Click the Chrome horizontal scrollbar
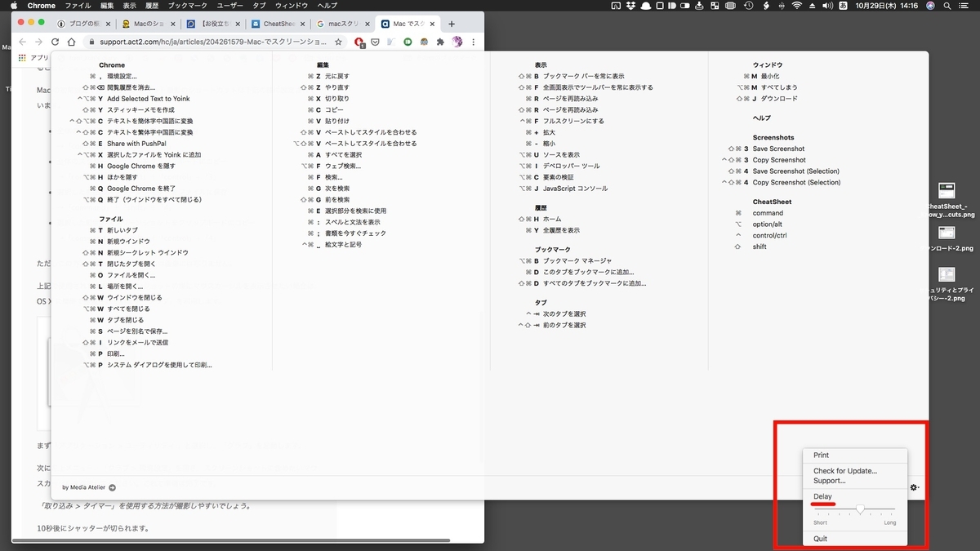Viewport: 980px width, 551px height. click(230, 540)
